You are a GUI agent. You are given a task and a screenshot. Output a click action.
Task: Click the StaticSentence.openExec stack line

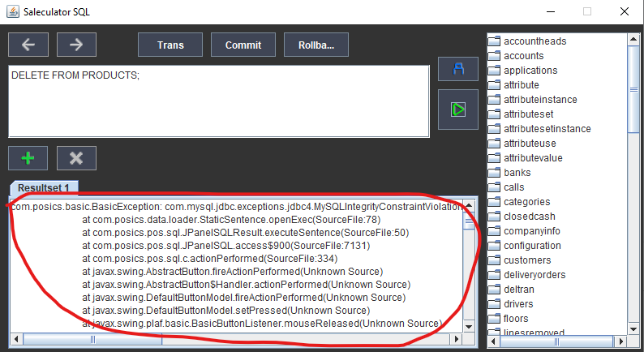click(231, 220)
